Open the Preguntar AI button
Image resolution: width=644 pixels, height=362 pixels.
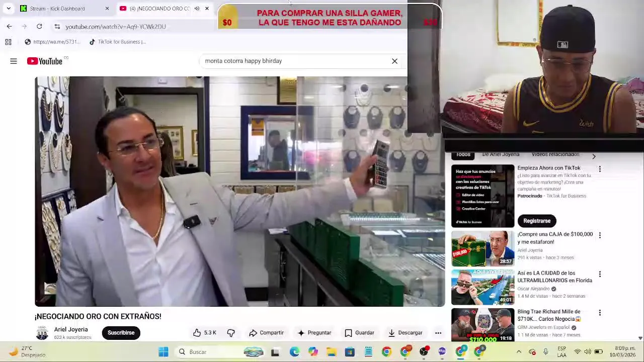(314, 333)
